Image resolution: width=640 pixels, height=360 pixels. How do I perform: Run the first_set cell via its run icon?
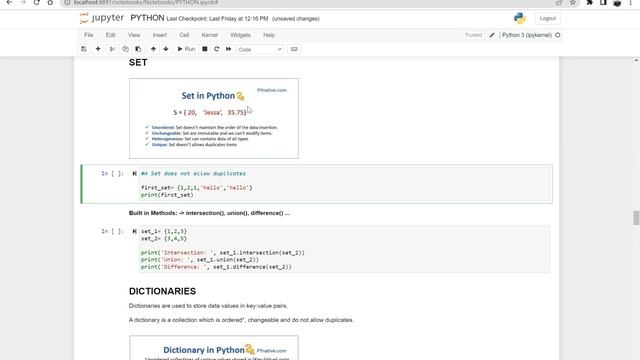(134, 173)
